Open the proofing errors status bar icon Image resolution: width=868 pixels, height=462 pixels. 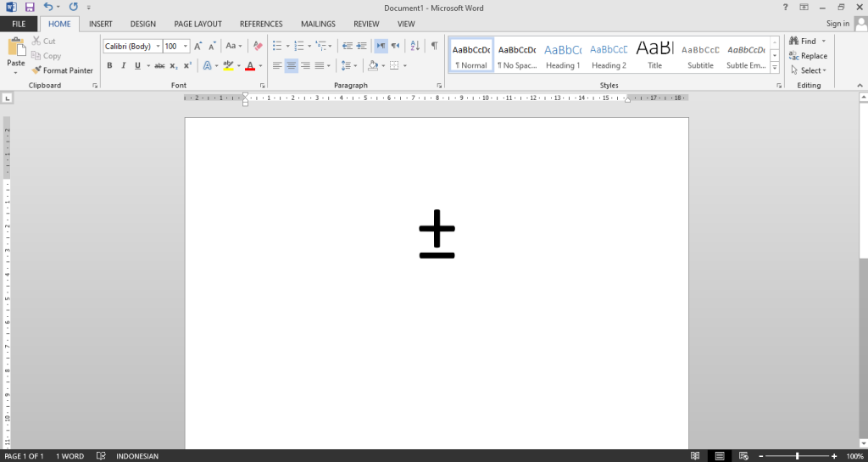click(101, 456)
